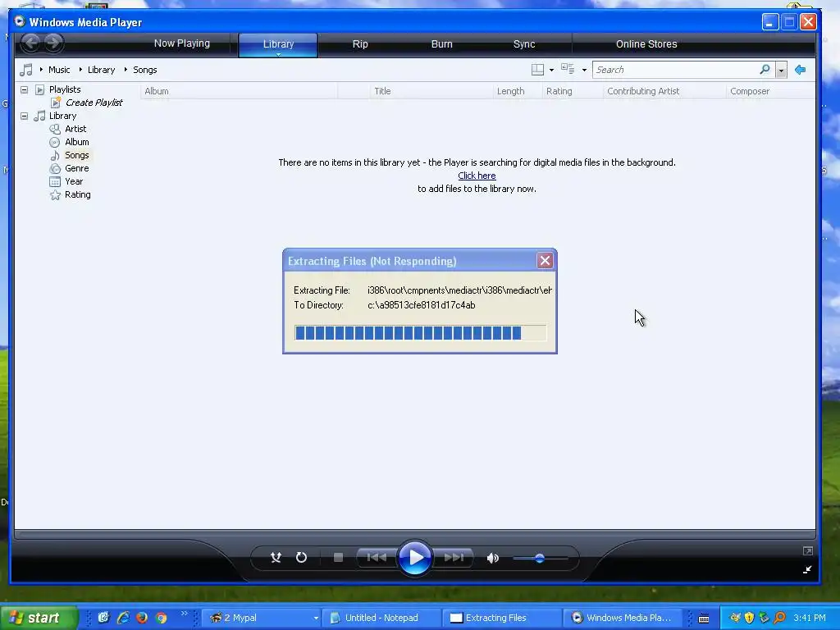The height and width of the screenshot is (630, 840).
Task: Switch to Extracting Files taskbar button
Action: tap(501, 618)
